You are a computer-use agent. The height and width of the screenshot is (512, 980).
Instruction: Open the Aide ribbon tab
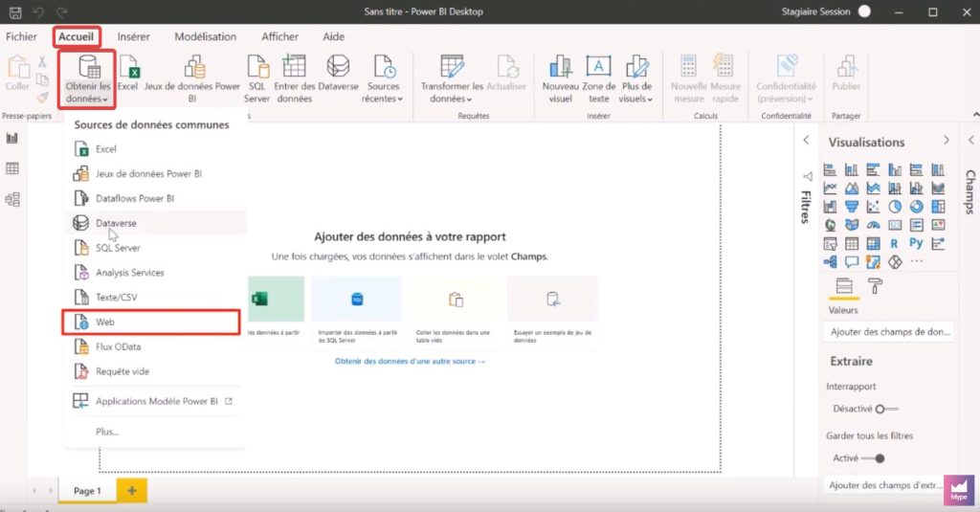(333, 37)
